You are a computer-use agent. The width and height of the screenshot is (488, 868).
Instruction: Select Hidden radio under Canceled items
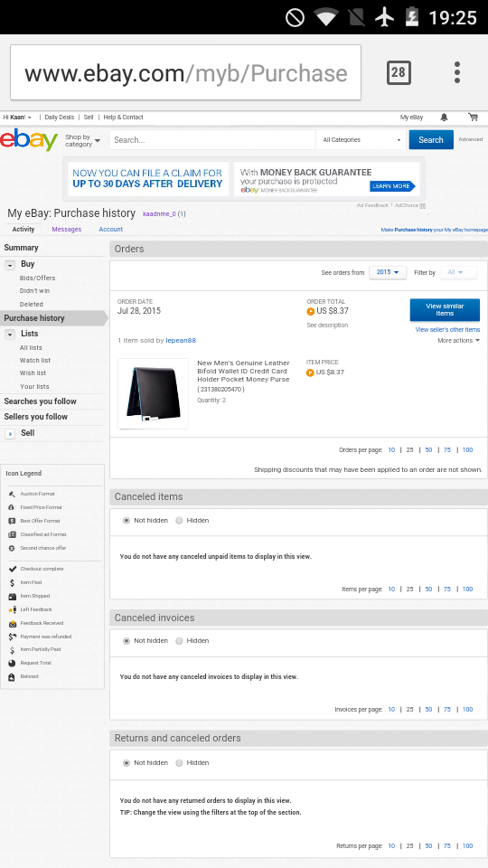tap(179, 521)
